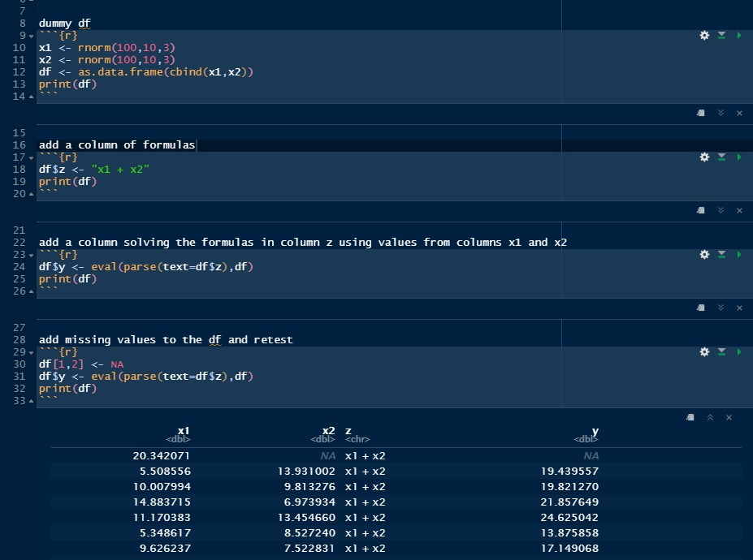Viewport: 753px width, 560px height.
Task: Collapse the data frame table output
Action: 710,417
